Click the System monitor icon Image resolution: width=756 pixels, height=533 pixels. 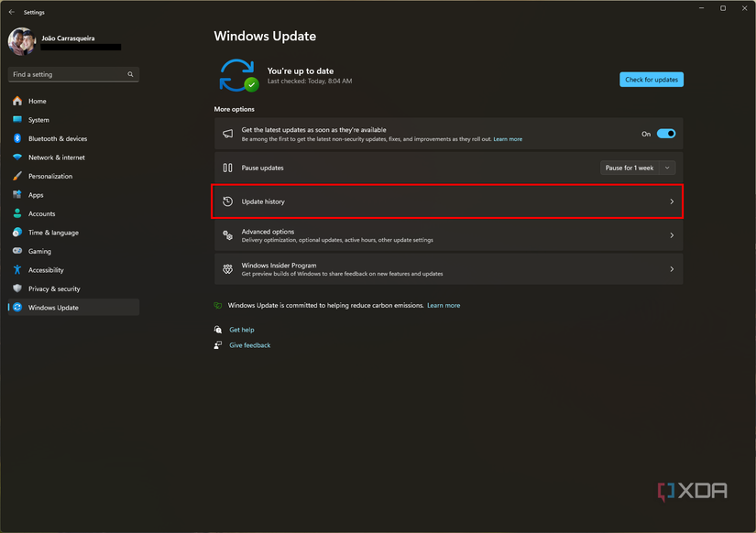[x=17, y=120]
